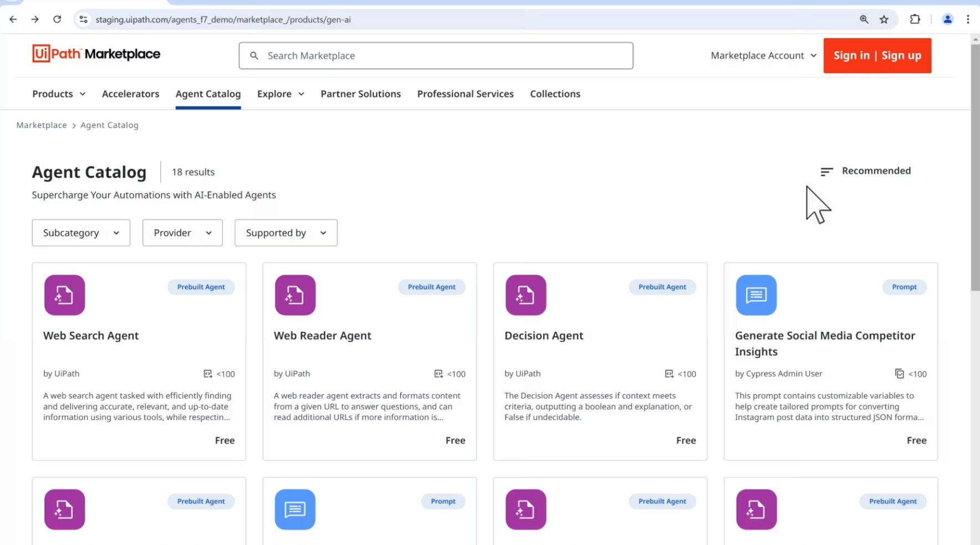The image size is (980, 545).
Task: Click the download count icon on Web Search Agent
Action: pyautogui.click(x=208, y=374)
